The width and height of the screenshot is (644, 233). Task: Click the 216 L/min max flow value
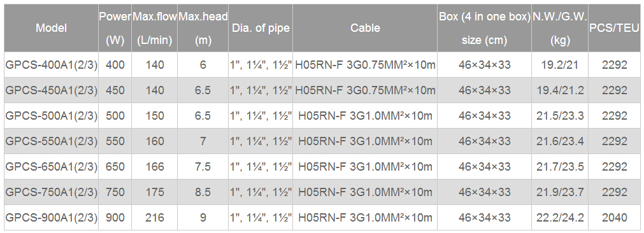point(154,218)
